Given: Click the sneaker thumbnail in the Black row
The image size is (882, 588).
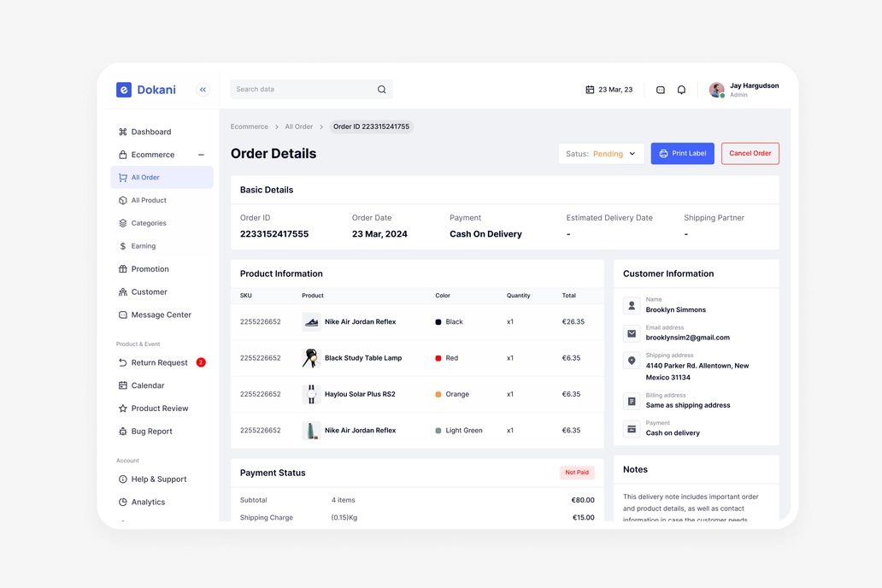Looking at the screenshot, I should coord(311,322).
